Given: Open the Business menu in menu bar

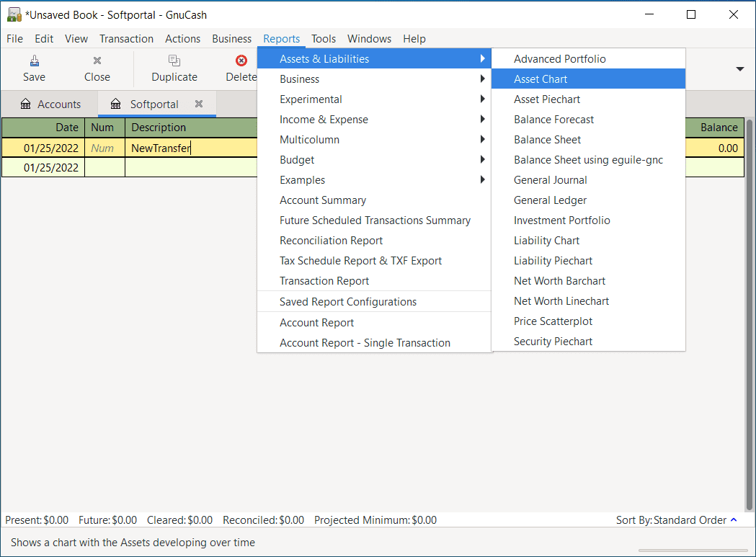Looking at the screenshot, I should pos(231,39).
